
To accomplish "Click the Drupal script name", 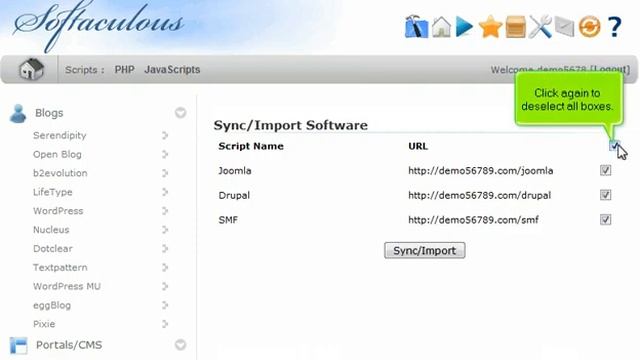I will pos(234,196).
